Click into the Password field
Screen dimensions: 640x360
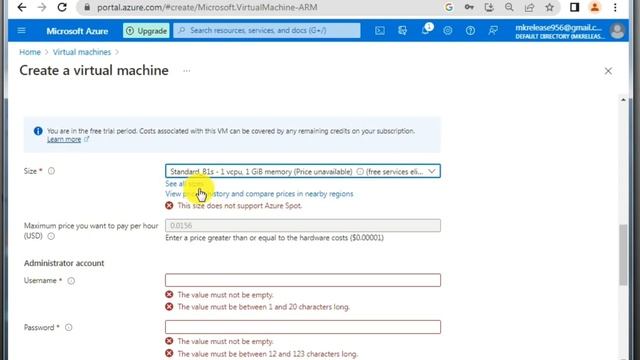click(x=302, y=327)
